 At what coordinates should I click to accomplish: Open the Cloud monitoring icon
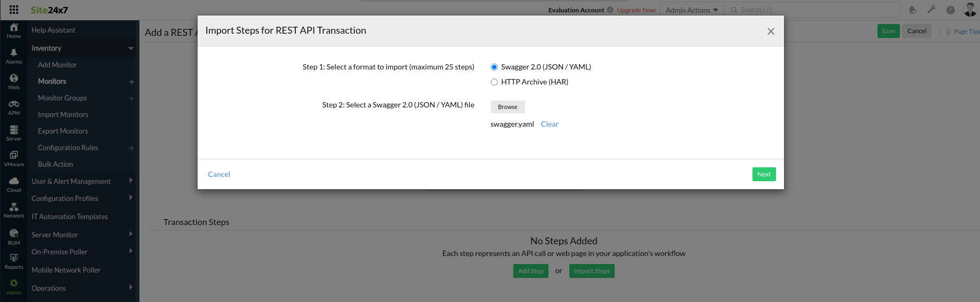pyautogui.click(x=14, y=184)
